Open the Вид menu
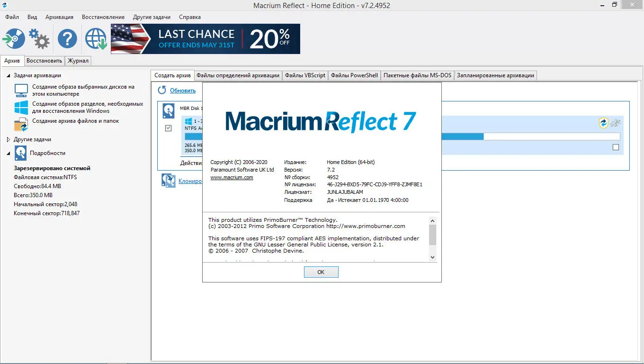 (32, 17)
